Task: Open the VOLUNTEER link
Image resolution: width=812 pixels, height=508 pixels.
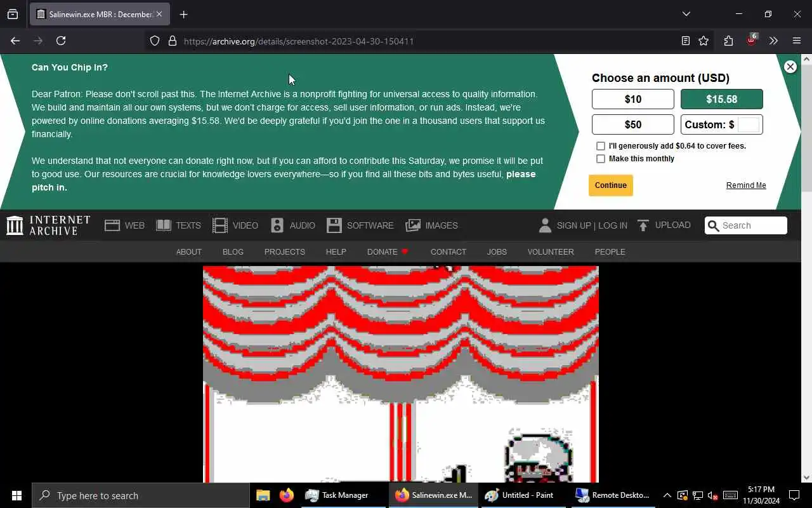Action: click(551, 252)
